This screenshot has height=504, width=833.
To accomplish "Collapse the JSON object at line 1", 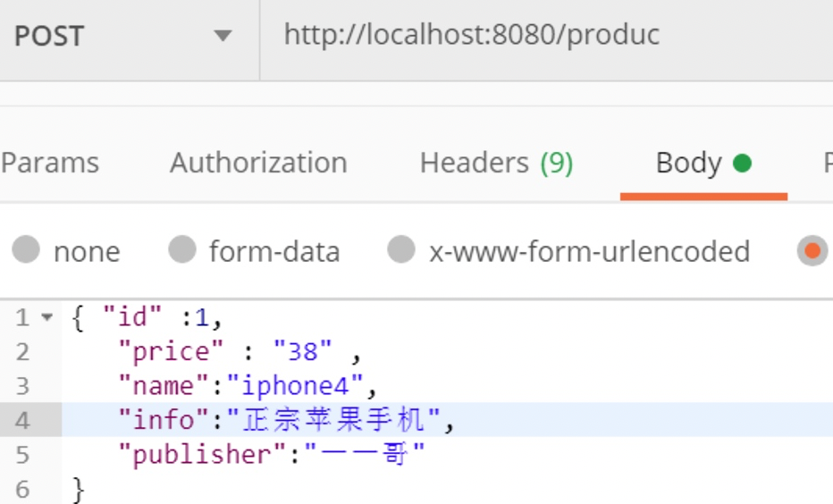I will click(47, 317).
